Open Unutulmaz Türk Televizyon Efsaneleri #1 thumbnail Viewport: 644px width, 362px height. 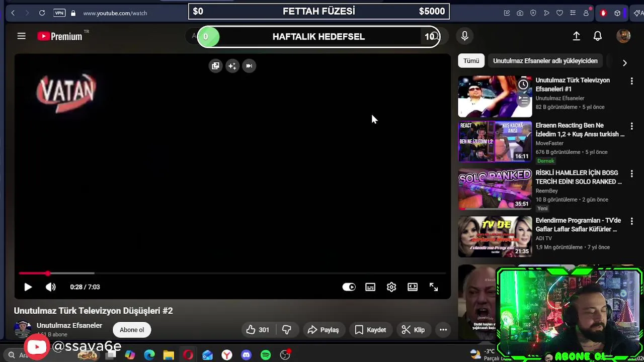[x=495, y=97]
